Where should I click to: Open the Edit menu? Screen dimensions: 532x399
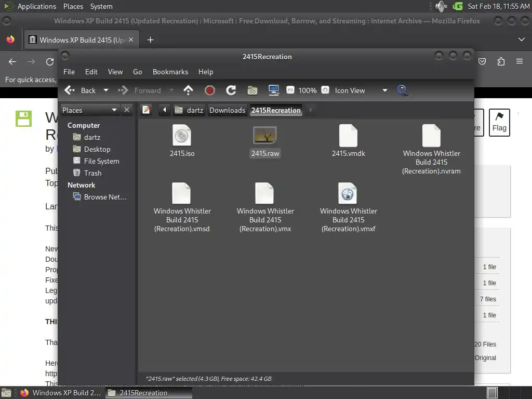(x=91, y=72)
